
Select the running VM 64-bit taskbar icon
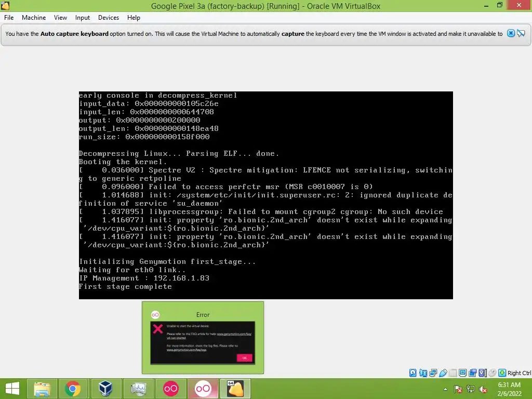235,389
